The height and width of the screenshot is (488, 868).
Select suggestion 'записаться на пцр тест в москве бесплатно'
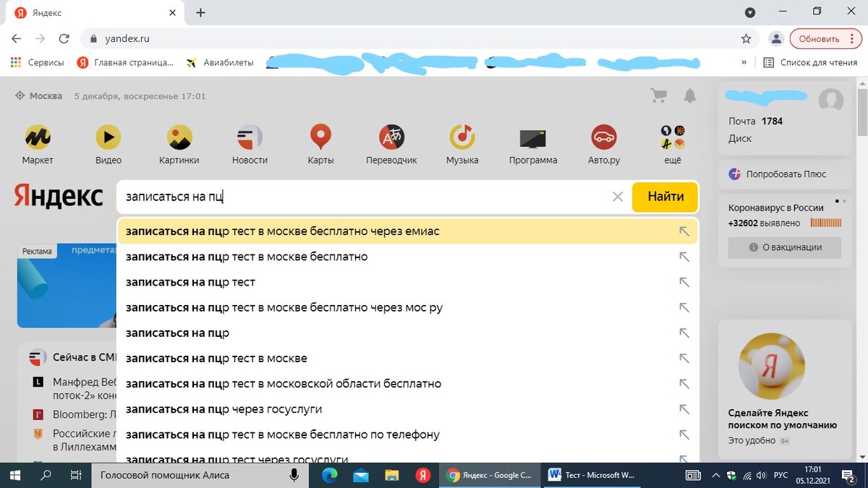click(408, 257)
